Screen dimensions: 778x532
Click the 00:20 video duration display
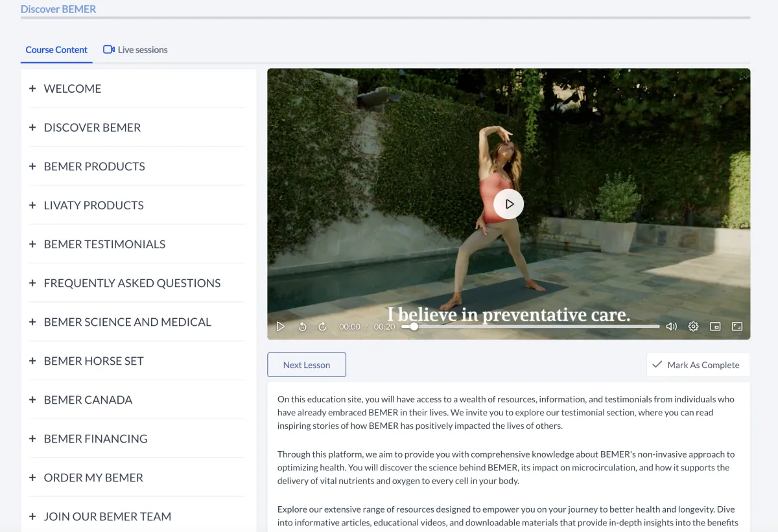(x=384, y=327)
